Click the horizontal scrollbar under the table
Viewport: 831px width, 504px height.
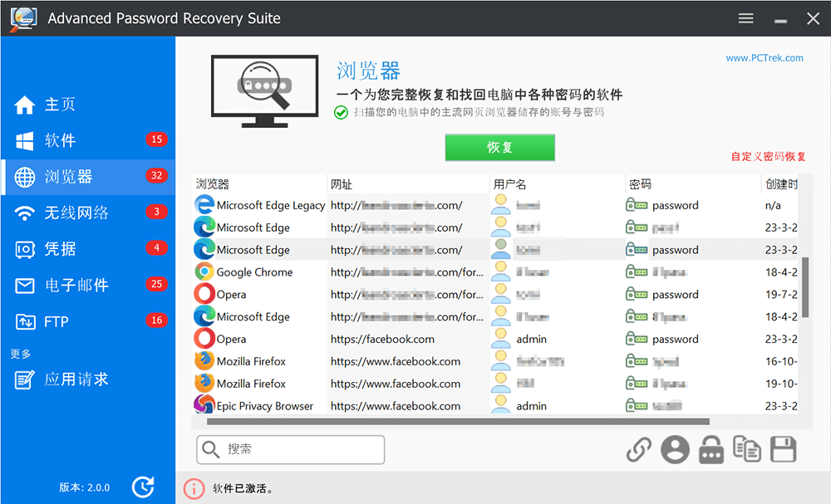pyautogui.click(x=458, y=422)
